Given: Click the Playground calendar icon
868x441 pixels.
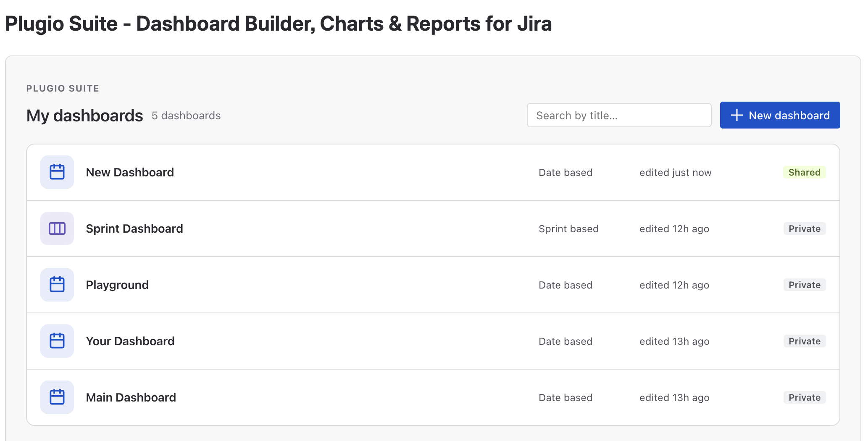Looking at the screenshot, I should pos(57,285).
